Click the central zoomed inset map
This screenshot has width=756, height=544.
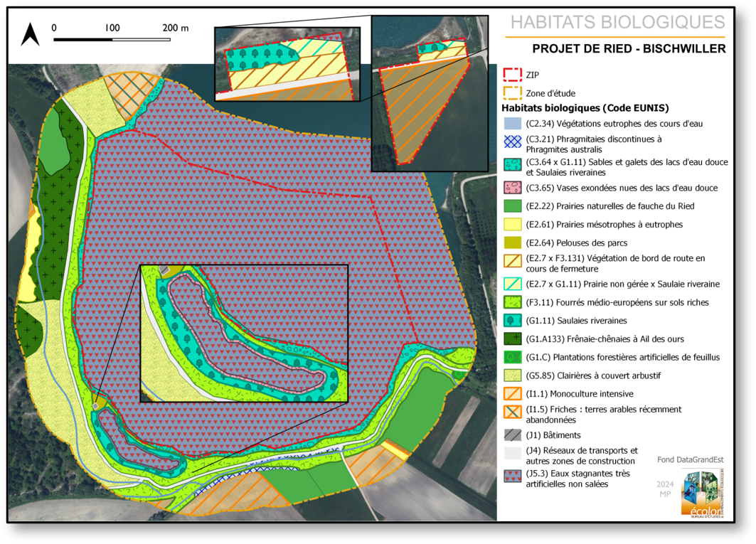click(244, 333)
